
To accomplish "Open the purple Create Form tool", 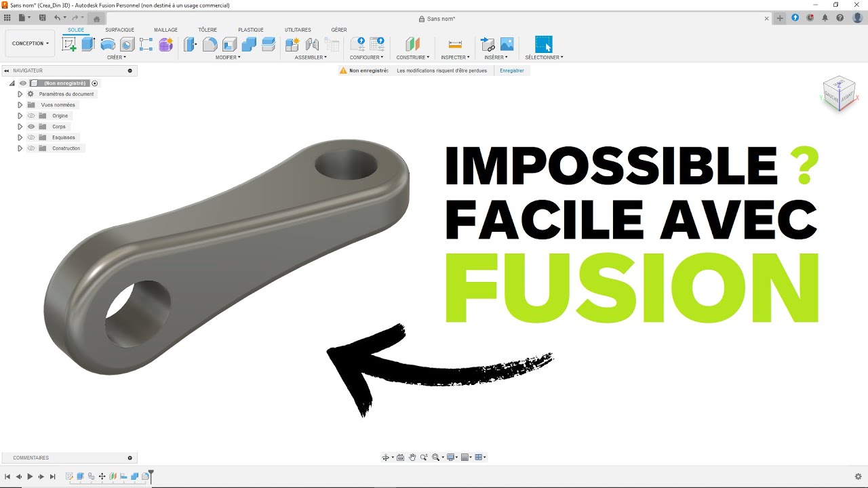I will coord(166,44).
